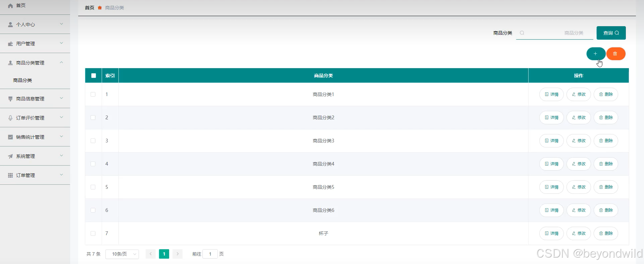Expand the 系统管理 menu chevron

61,156
